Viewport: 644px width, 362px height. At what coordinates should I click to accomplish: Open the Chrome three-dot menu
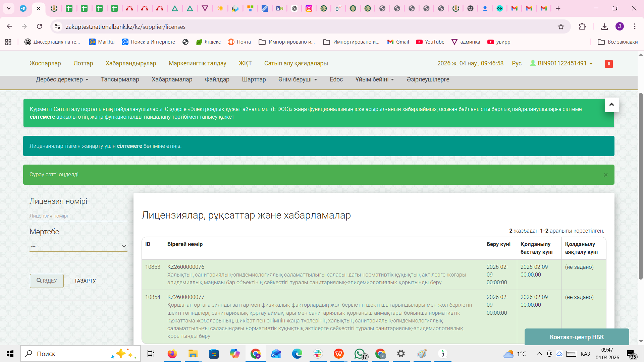click(x=635, y=26)
